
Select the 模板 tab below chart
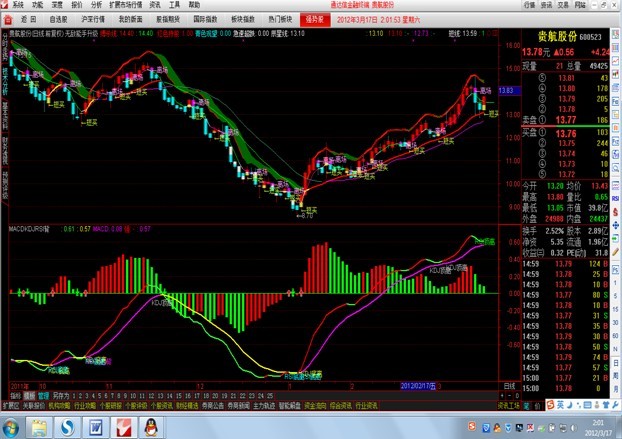pos(29,396)
